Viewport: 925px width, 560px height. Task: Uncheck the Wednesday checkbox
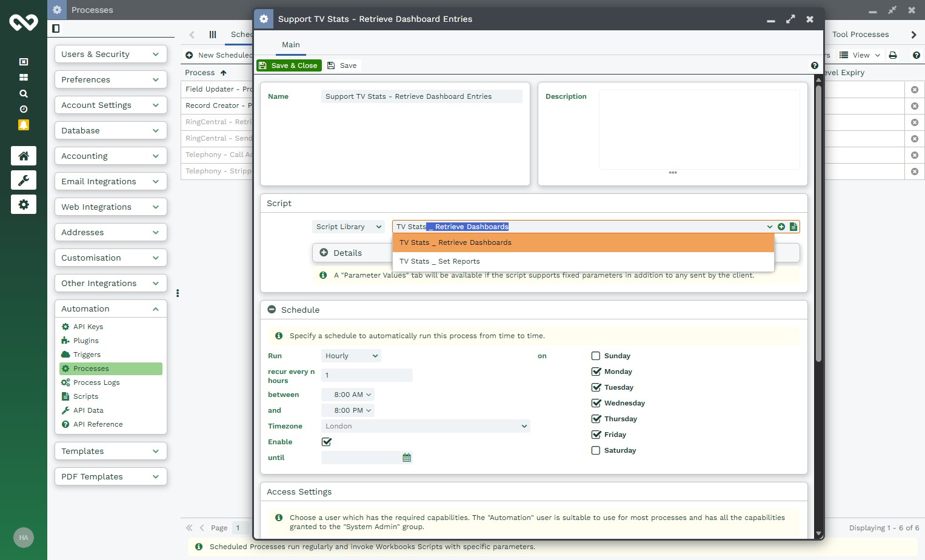pos(596,403)
